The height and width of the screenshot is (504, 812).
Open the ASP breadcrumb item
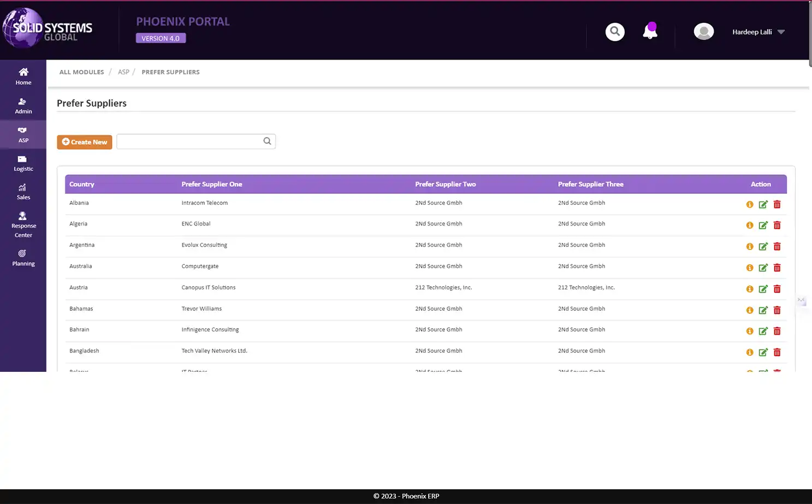(x=123, y=72)
